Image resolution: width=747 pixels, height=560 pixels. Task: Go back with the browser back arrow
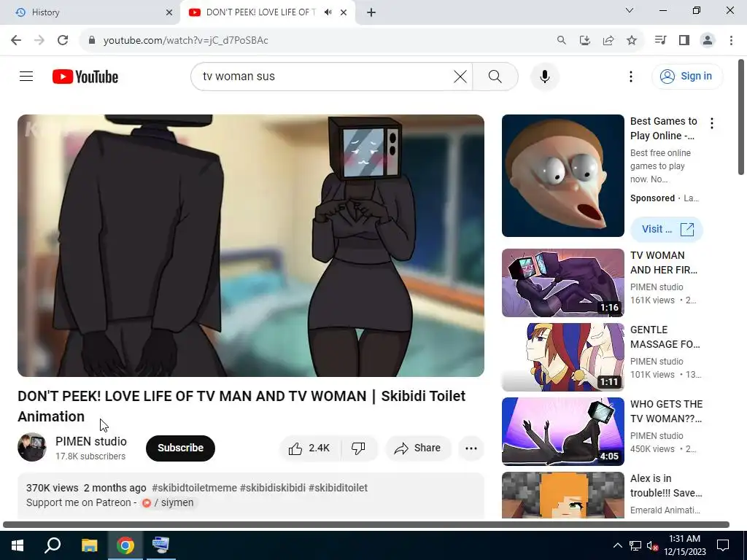tap(16, 40)
